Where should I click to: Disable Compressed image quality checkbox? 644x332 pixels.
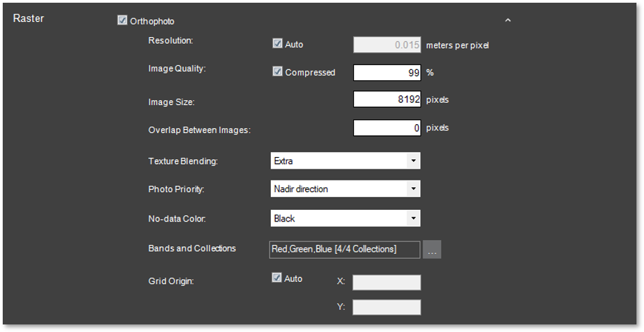277,71
